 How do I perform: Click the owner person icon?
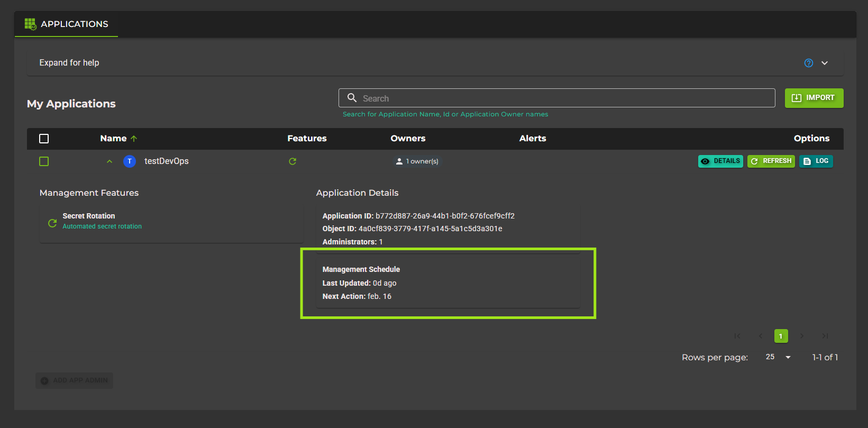click(399, 161)
